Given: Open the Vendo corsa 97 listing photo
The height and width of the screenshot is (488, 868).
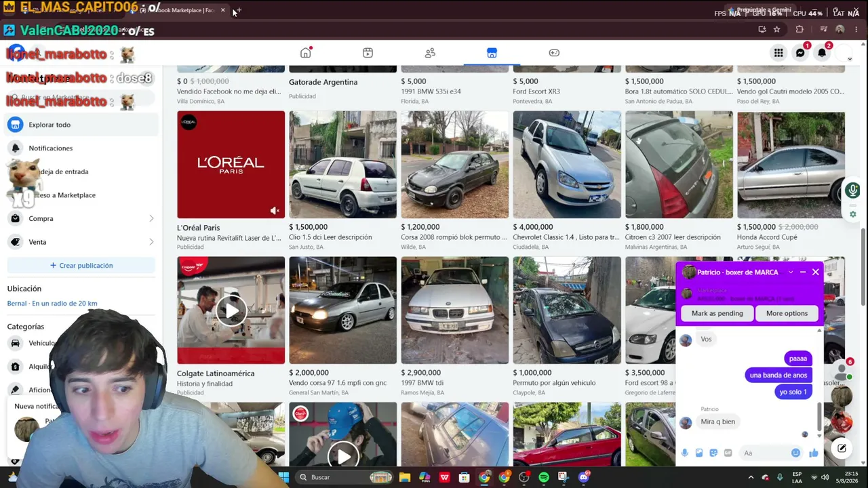Looking at the screenshot, I should tap(343, 310).
